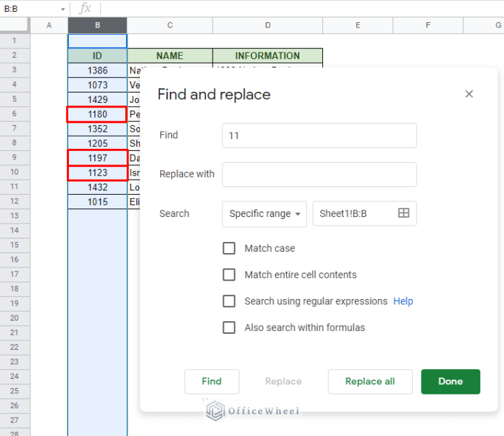Select row 1 header
504x436 pixels.
coord(14,41)
